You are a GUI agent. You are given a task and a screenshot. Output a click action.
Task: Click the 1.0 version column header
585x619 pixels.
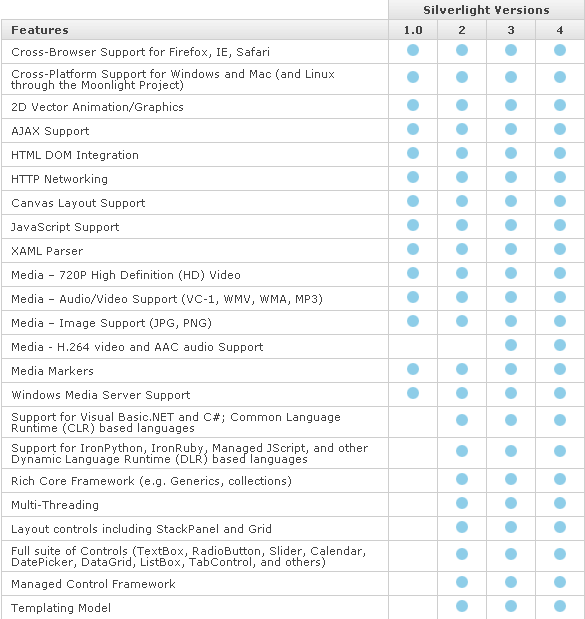coord(413,30)
